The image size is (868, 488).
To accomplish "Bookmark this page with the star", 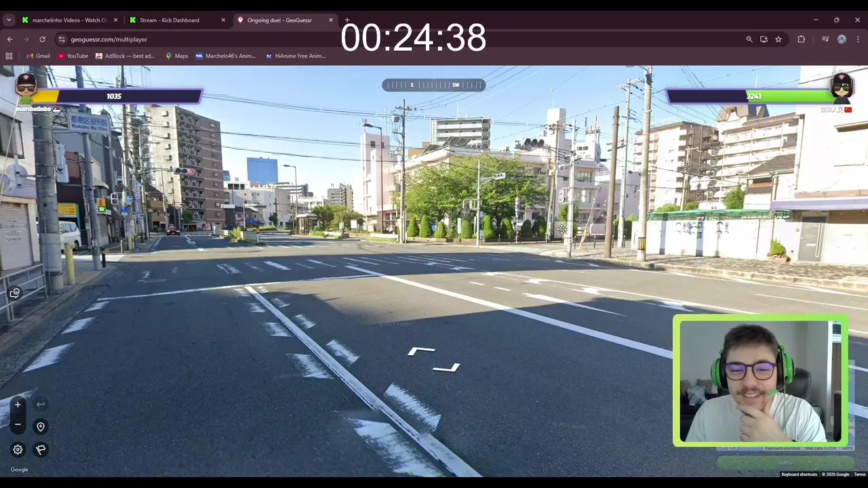I will [778, 39].
